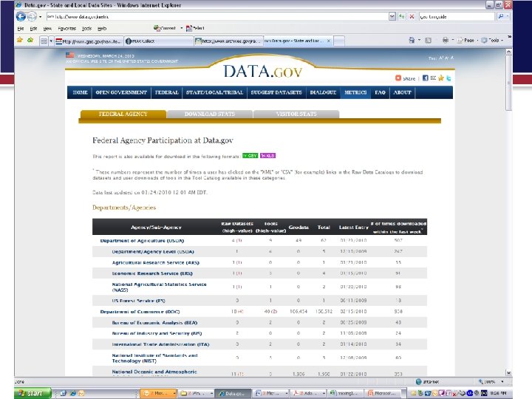Click the search magnifier button in IE
Viewport: 532px width, 399px height.
(x=500, y=16)
